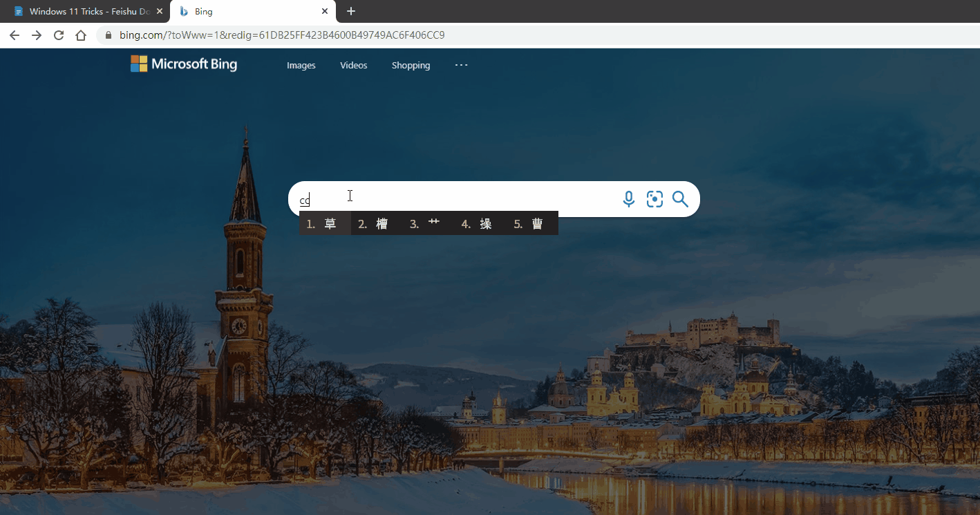Expand the more options ellipsis menu
980x515 pixels.
click(x=461, y=65)
